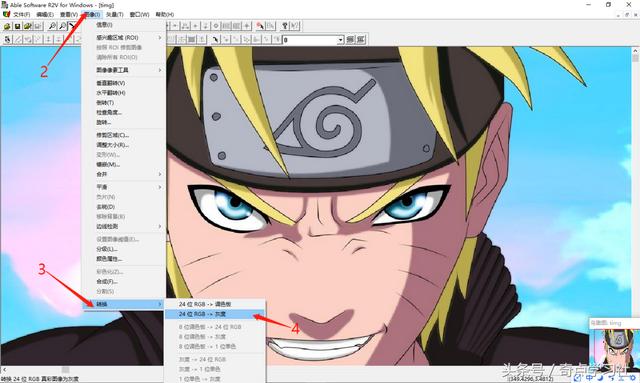Viewport: 640px width, 383px height.
Task: Click the question mark help icon
Action: [x=285, y=26]
